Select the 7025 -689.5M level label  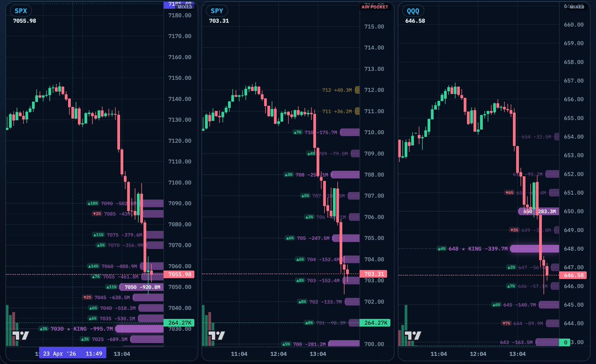click(110, 339)
